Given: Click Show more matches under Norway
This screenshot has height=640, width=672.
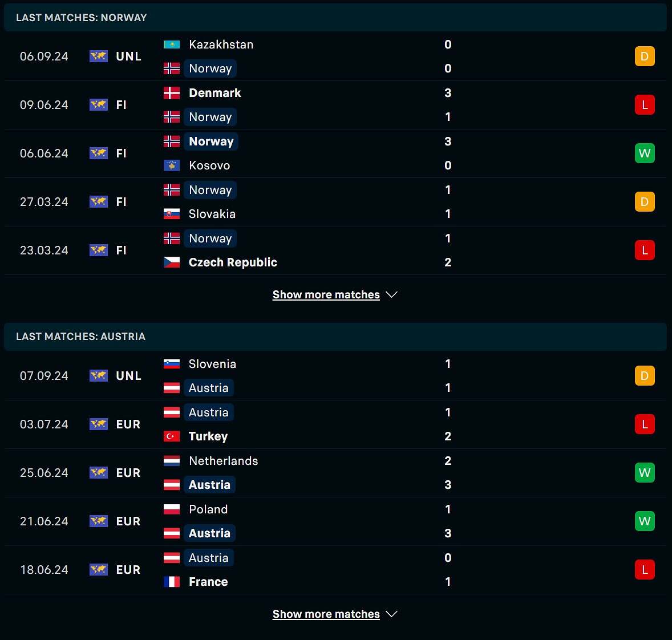Looking at the screenshot, I should coord(326,295).
